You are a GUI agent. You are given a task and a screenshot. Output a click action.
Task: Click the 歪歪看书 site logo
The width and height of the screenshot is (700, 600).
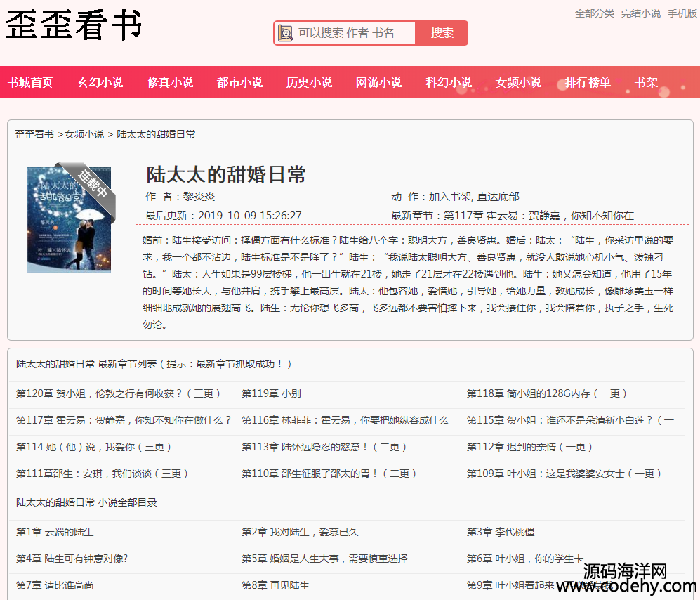click(74, 26)
